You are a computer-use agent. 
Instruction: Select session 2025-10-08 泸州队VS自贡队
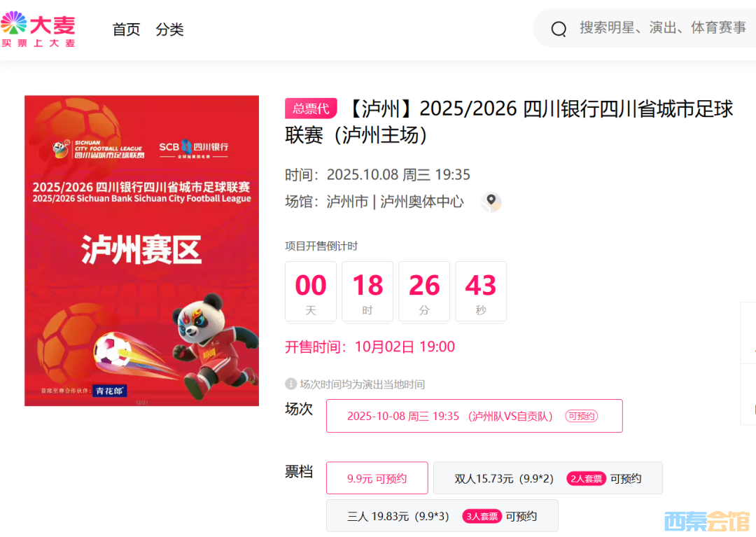[474, 416]
